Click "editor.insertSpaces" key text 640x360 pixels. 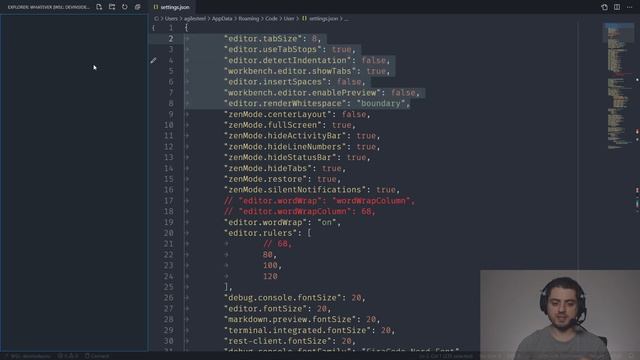(x=275, y=82)
